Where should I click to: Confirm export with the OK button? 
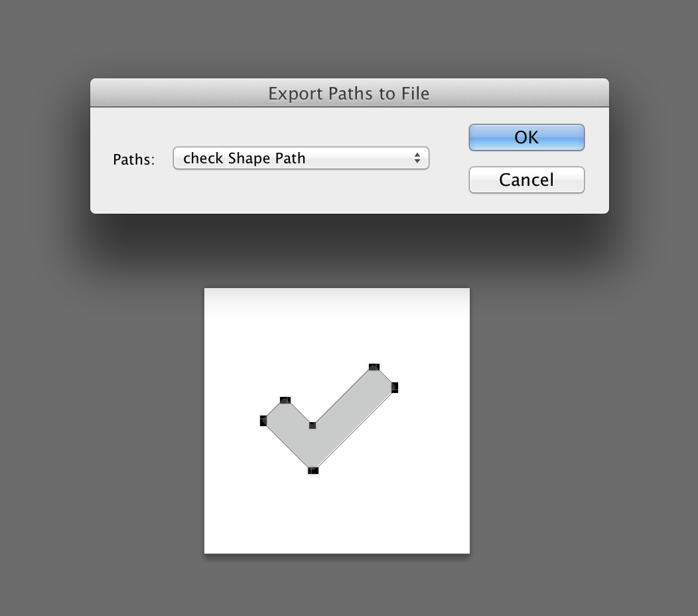[527, 137]
